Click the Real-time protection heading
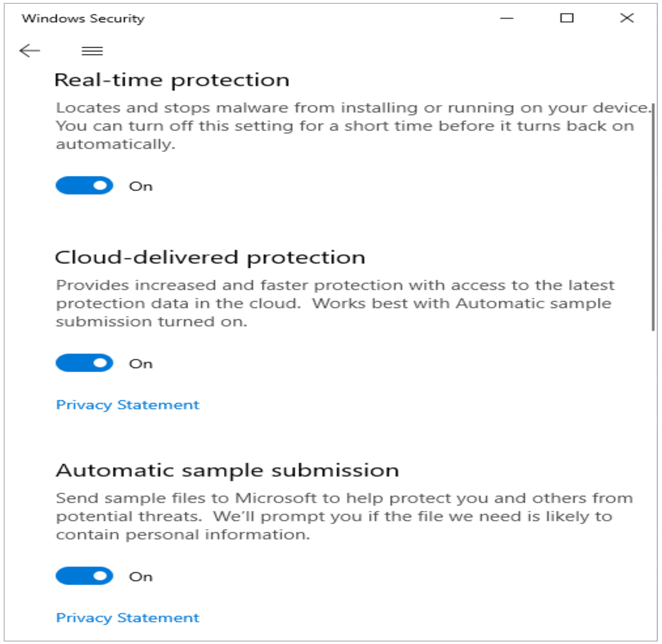Image resolution: width=662 pixels, height=644 pixels. [172, 80]
